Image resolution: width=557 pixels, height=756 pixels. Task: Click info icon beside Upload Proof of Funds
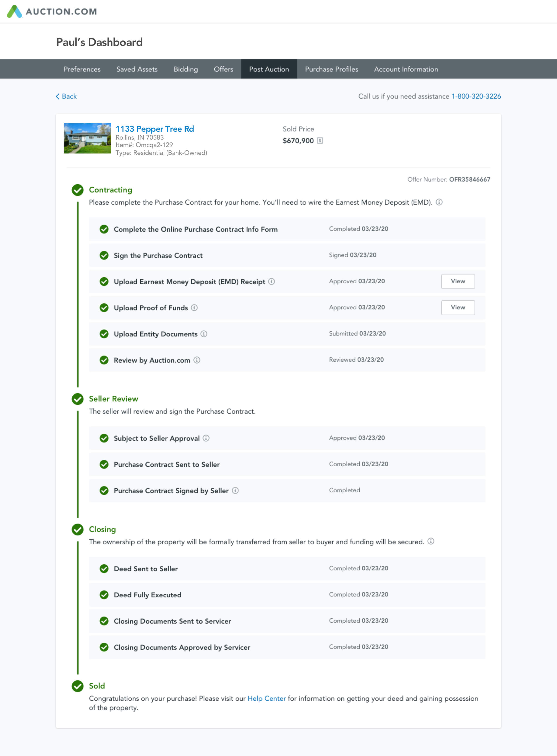[x=194, y=308]
